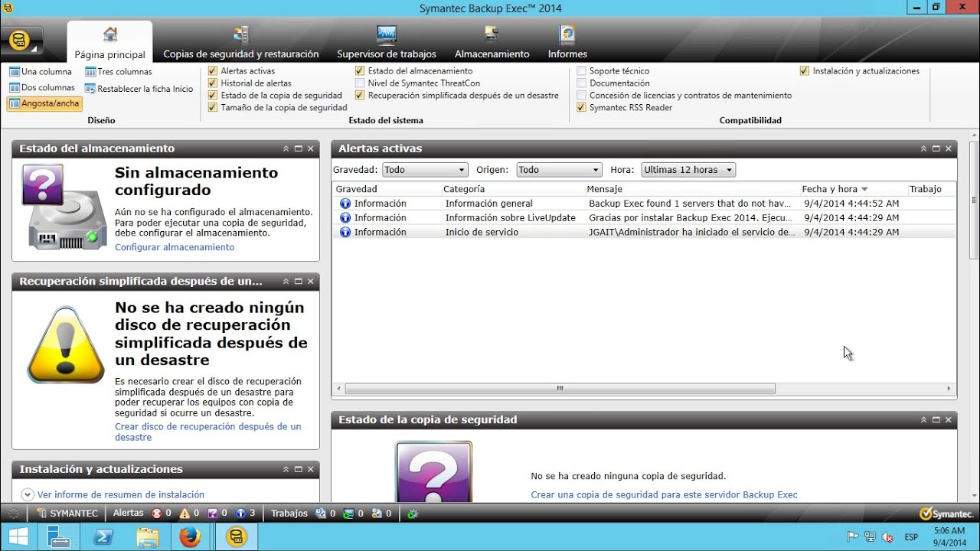Toggle Symantec RSS Reader checkbox
This screenshot has height=551, width=980.
click(x=581, y=108)
